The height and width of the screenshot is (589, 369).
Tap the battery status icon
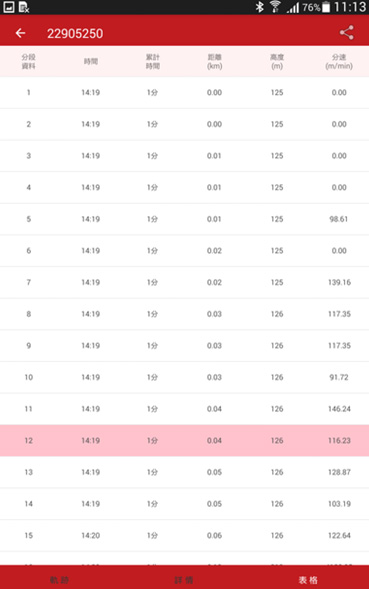click(326, 7)
